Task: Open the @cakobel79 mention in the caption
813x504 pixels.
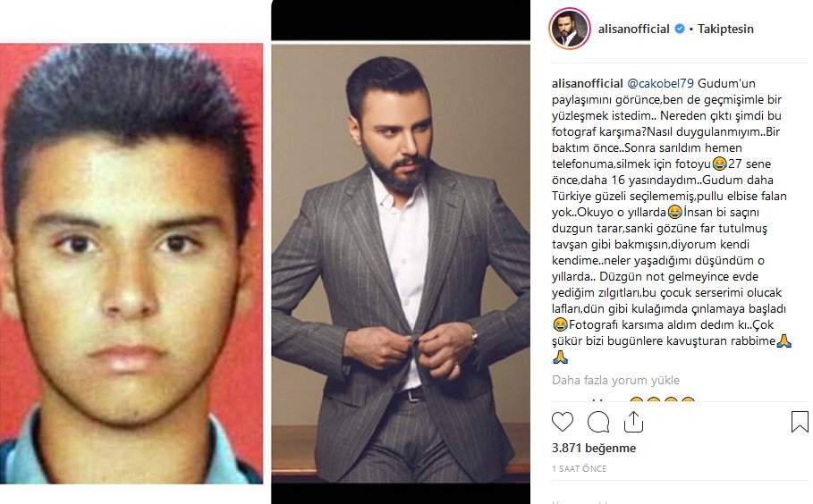Action: pyautogui.click(x=660, y=83)
